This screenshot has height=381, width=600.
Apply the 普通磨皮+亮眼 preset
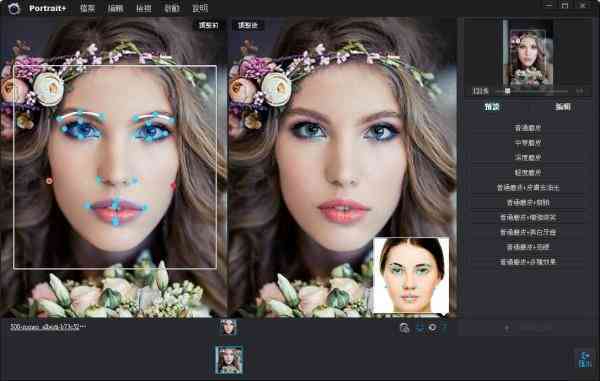pos(528,247)
